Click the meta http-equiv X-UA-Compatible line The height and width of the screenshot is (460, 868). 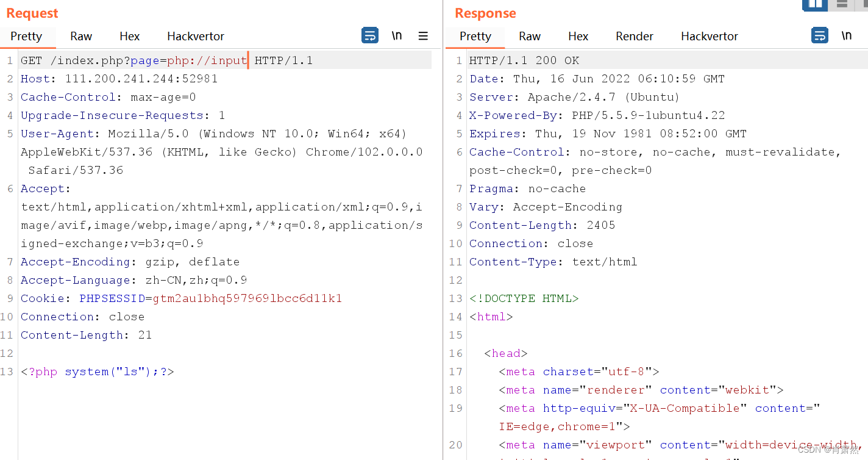click(660, 408)
